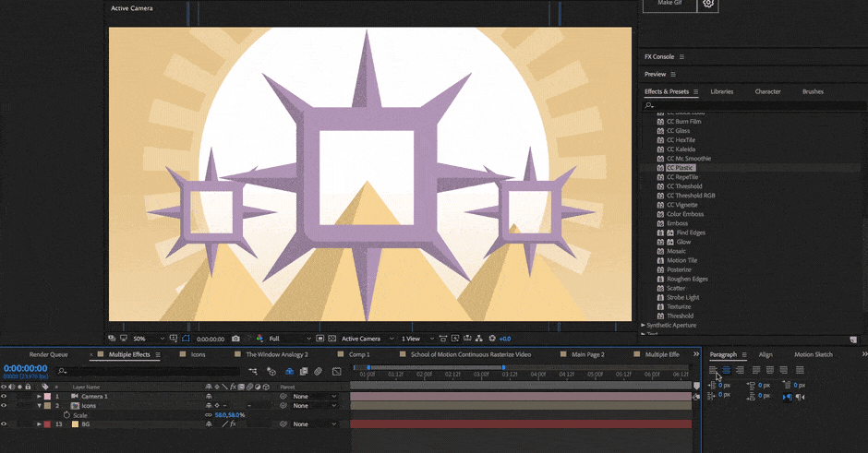This screenshot has height=453, width=868.
Task: Click the always preview this view icon
Action: pyautogui.click(x=113, y=339)
